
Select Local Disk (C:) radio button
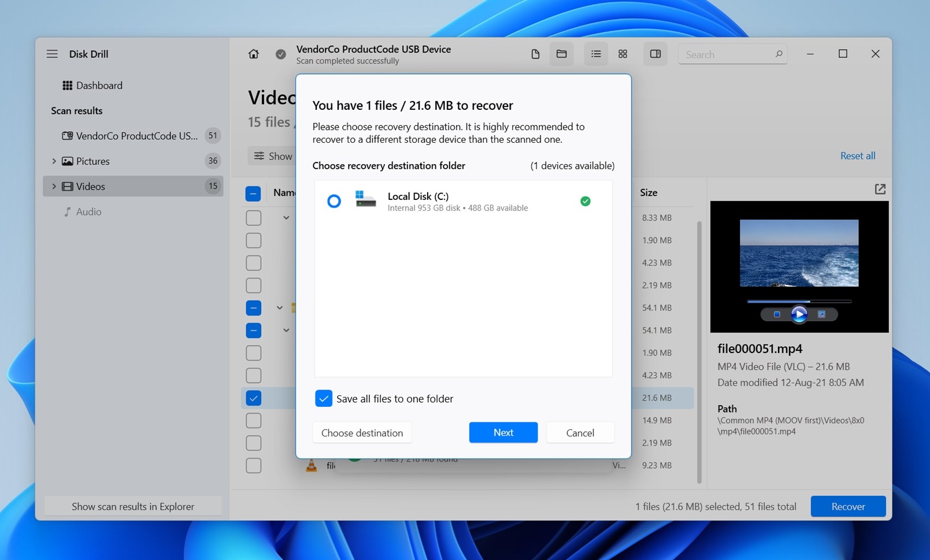coord(334,201)
